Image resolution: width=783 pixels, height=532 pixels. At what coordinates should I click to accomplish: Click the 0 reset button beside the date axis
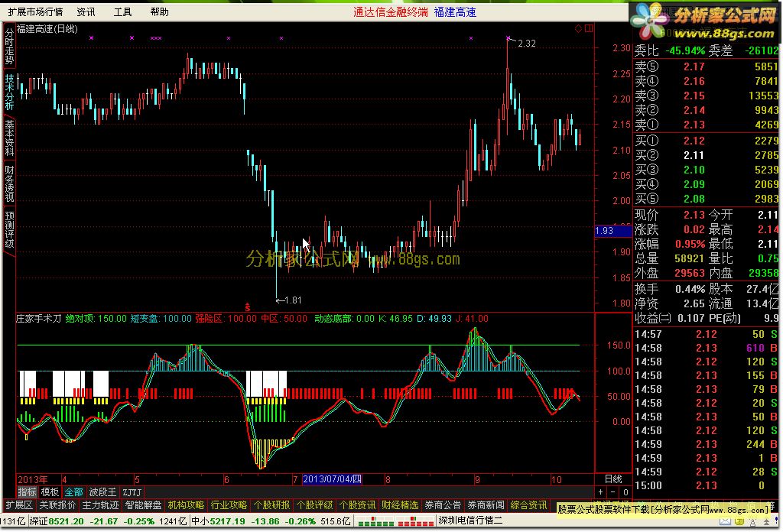pyautogui.click(x=625, y=492)
